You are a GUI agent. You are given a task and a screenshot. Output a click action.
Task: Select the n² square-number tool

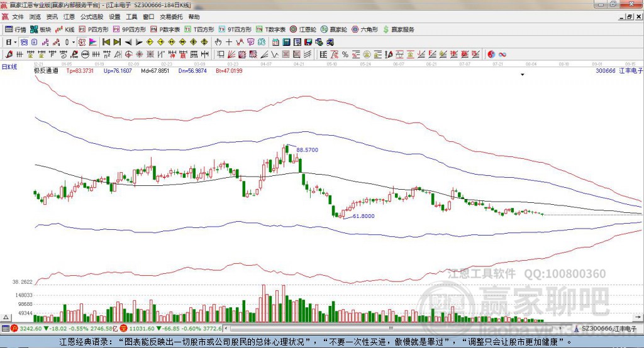pos(107,54)
